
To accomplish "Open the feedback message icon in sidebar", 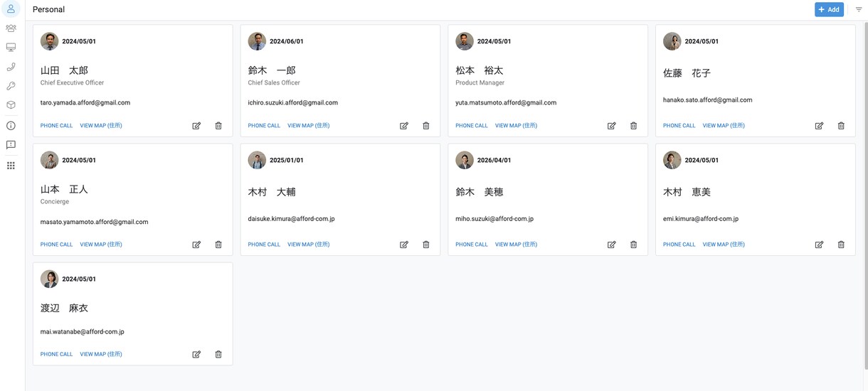I will point(11,145).
